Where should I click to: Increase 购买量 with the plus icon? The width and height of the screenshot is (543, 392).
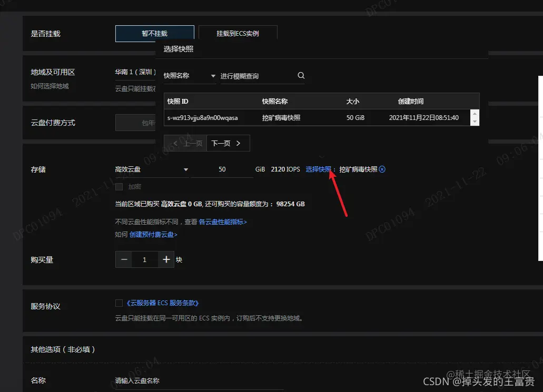[166, 259]
